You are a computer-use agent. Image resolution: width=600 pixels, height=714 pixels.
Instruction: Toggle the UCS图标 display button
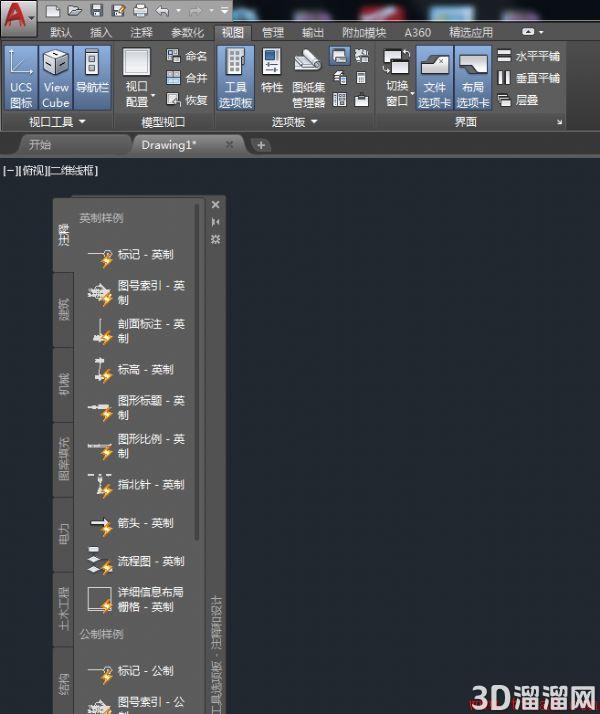[21, 77]
